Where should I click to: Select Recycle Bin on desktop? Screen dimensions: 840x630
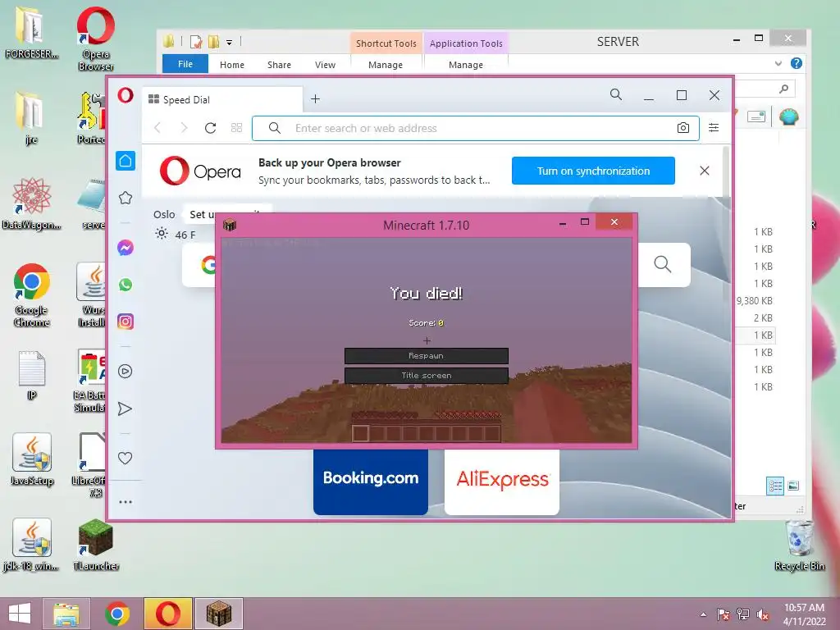[799, 546]
